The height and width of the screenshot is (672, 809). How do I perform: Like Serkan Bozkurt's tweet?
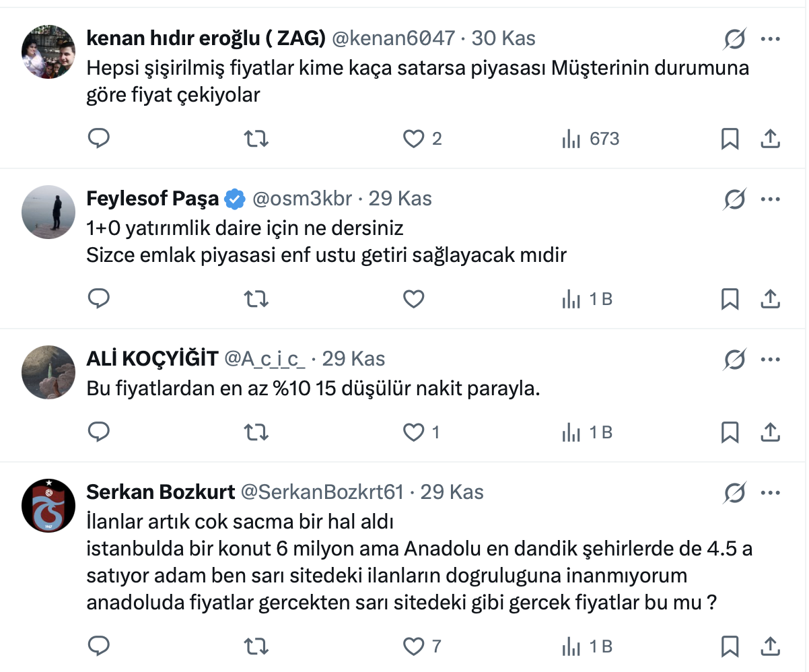pyautogui.click(x=413, y=646)
